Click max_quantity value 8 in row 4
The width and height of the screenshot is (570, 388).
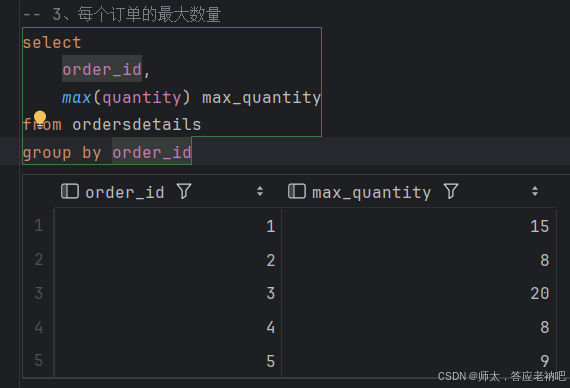tap(419, 327)
